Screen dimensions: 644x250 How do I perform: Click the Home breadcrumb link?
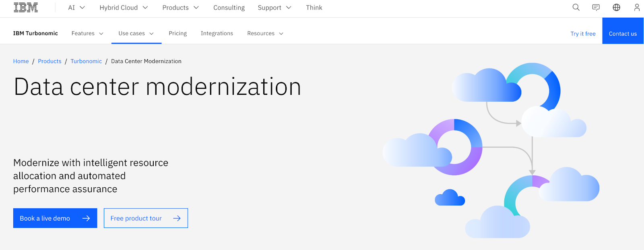point(21,61)
